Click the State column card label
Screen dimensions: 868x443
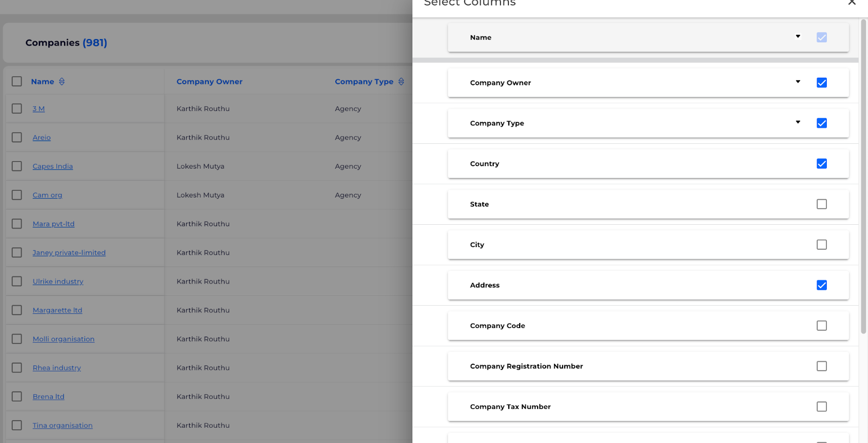click(x=480, y=204)
